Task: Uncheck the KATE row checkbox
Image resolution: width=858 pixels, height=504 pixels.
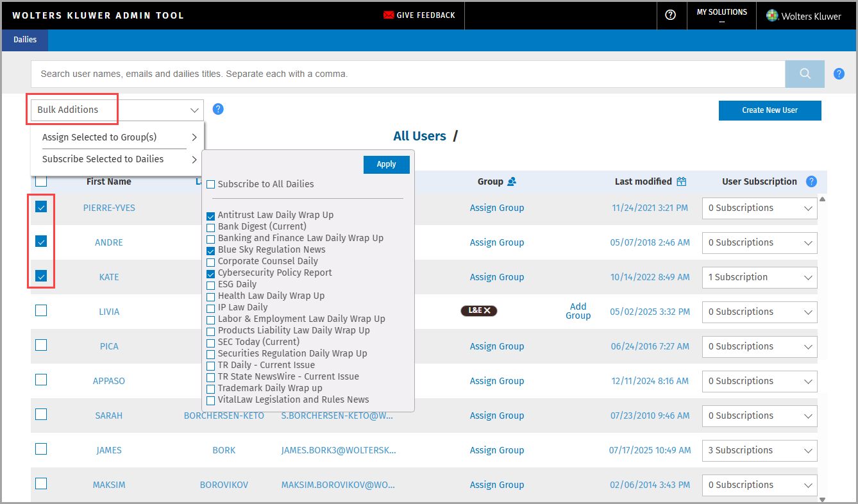Action: tap(41, 276)
